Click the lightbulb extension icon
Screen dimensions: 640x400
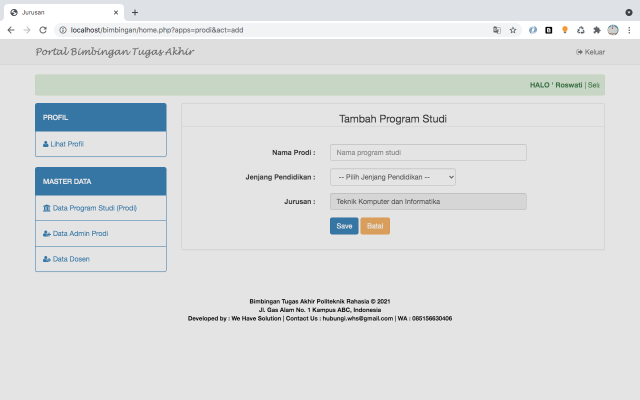click(x=565, y=30)
